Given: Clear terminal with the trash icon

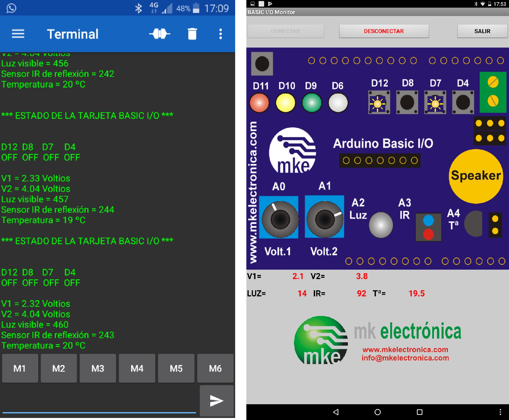Looking at the screenshot, I should pyautogui.click(x=192, y=34).
